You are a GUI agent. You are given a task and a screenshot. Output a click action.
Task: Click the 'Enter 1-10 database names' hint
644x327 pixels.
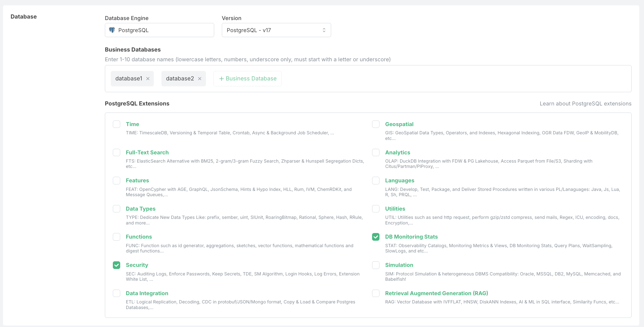pyautogui.click(x=248, y=60)
